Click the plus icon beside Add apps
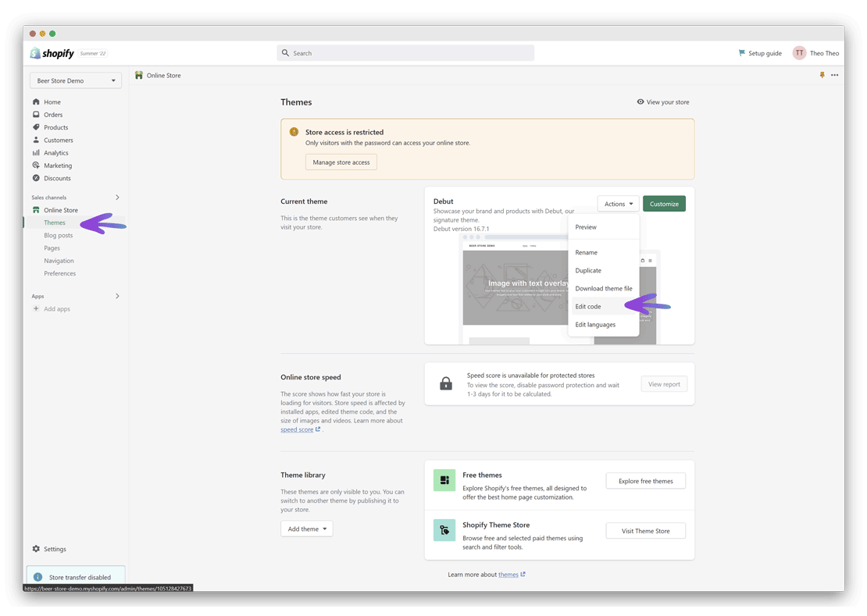This screenshot has width=867, height=616. tap(36, 309)
